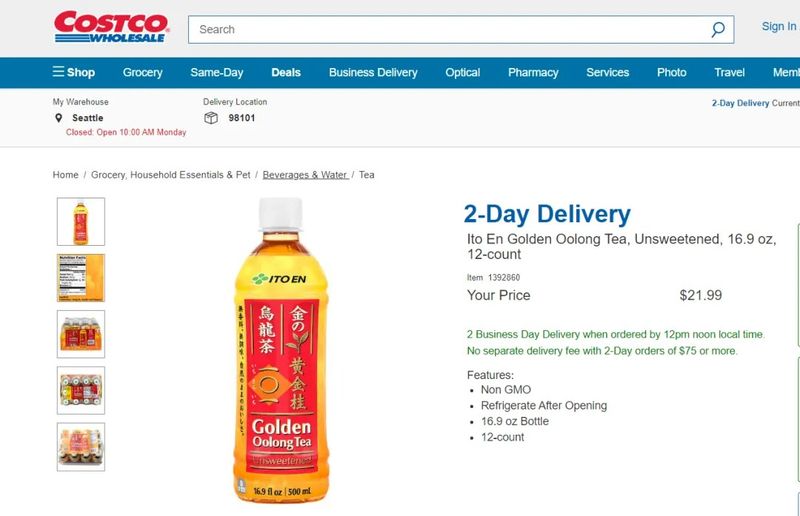Click the Sign In link
The width and height of the screenshot is (800, 516).
tap(779, 27)
